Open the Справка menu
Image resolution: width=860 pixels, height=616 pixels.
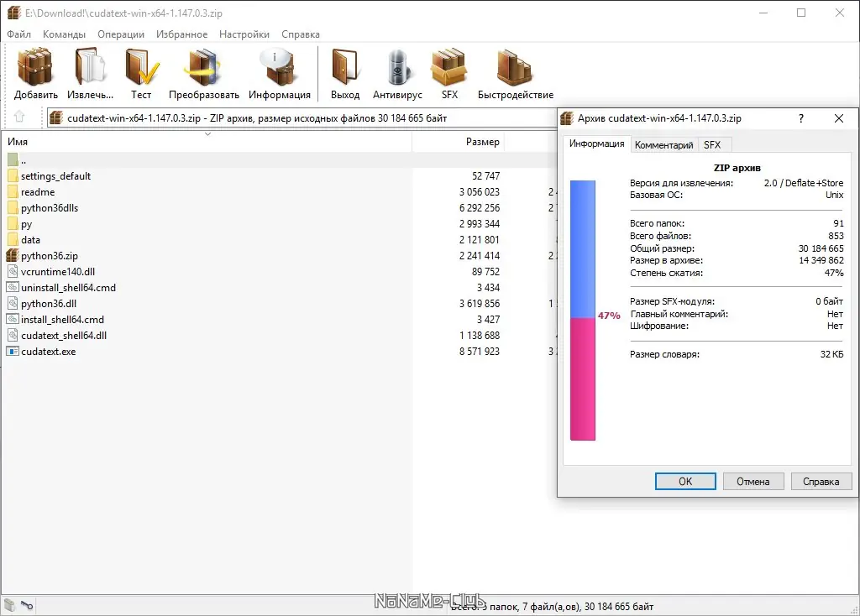tap(301, 34)
